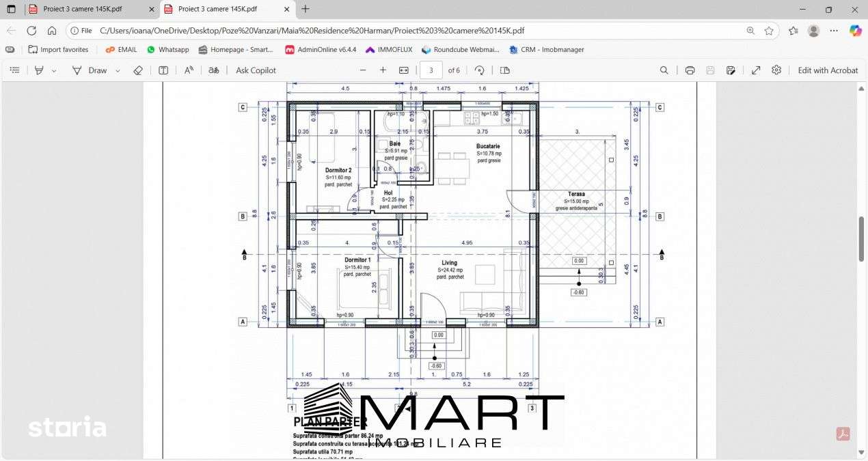The image size is (868, 461).
Task: Print the PDF
Action: coord(690,70)
